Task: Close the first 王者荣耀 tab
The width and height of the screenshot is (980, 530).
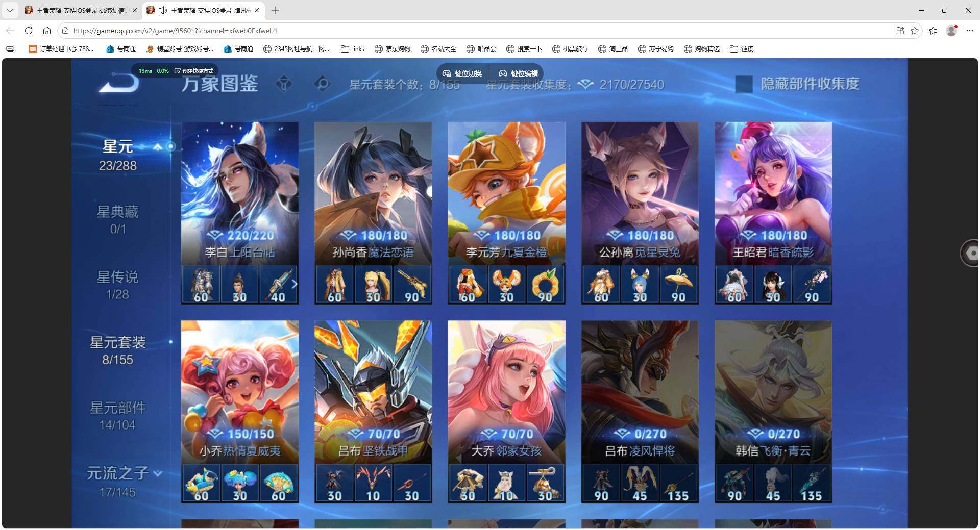Action: click(135, 10)
